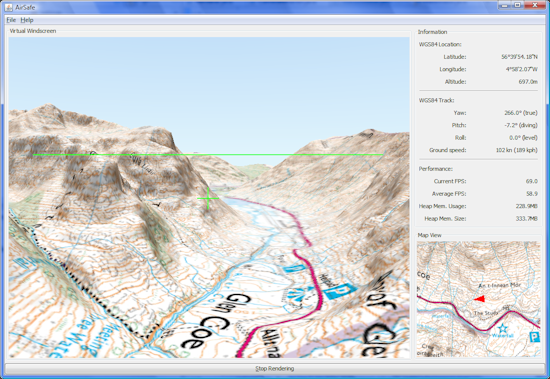Click the Longitude value 4°58'2.07"W
The height and width of the screenshot is (379, 550).
tap(522, 69)
